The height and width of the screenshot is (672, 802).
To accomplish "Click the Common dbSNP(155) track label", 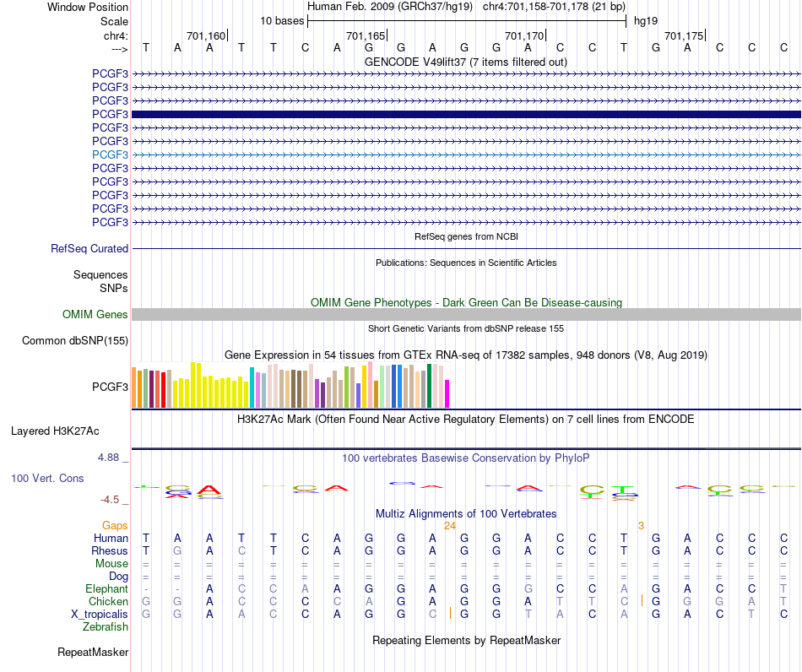I will pyautogui.click(x=75, y=340).
